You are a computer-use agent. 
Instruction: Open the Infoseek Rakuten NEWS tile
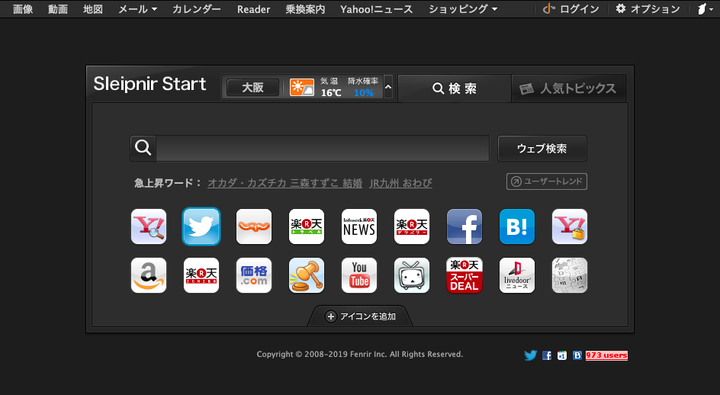359,226
